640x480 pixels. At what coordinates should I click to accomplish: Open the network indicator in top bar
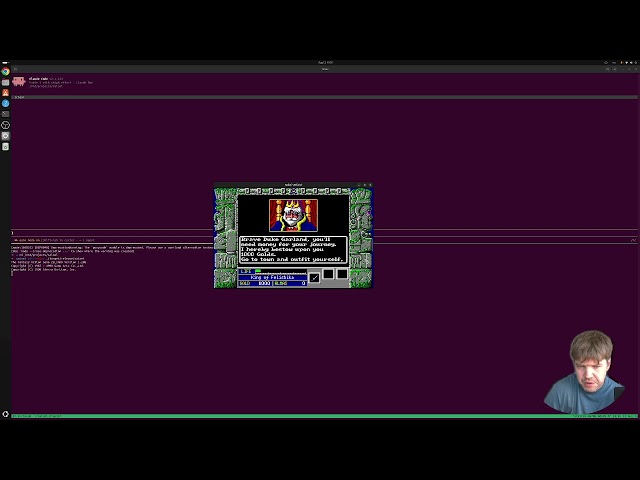click(x=627, y=62)
